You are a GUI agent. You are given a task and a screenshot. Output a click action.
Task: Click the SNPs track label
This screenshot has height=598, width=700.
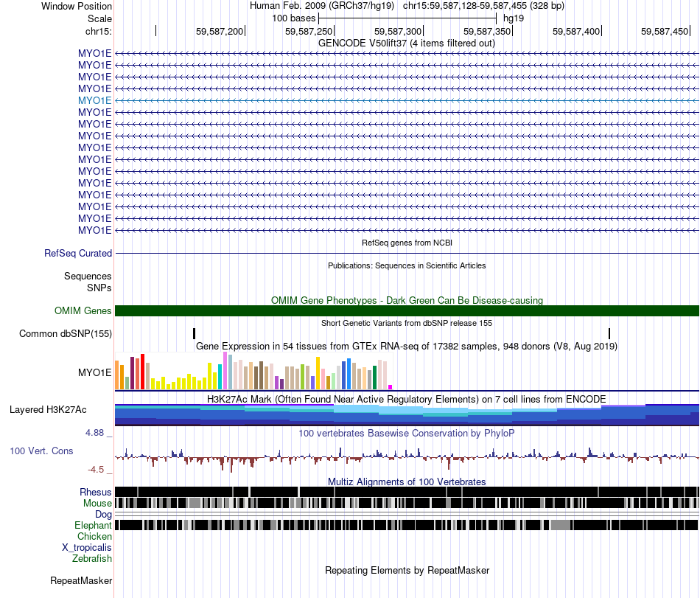point(99,288)
